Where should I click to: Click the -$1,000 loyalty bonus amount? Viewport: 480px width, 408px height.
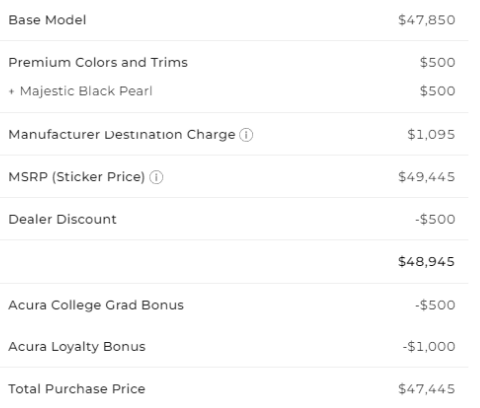click(429, 347)
